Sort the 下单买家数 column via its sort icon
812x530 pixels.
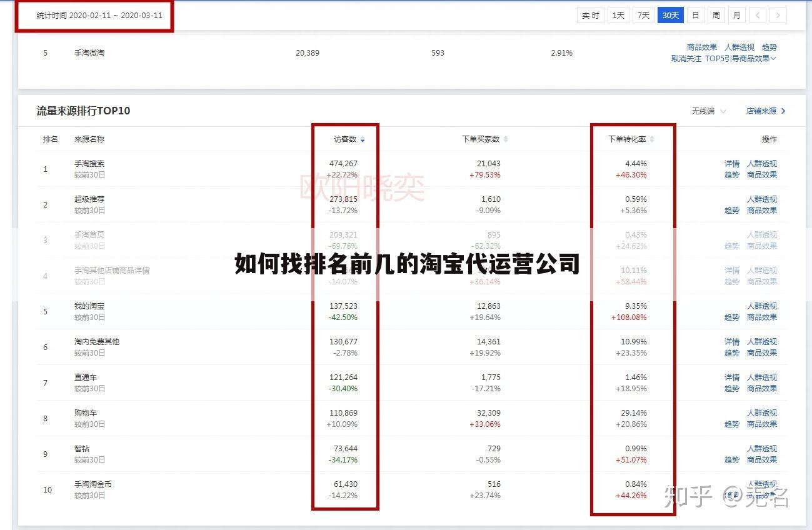pyautogui.click(x=506, y=139)
